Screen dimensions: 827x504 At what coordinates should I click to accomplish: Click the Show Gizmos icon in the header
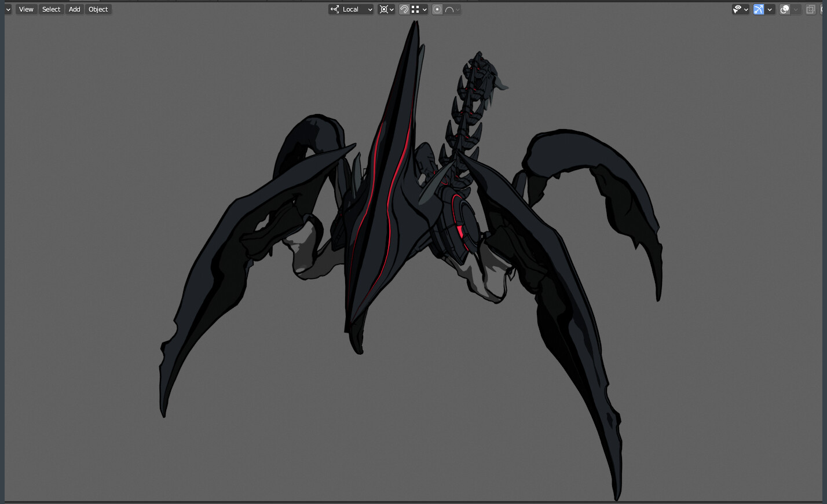tap(758, 9)
